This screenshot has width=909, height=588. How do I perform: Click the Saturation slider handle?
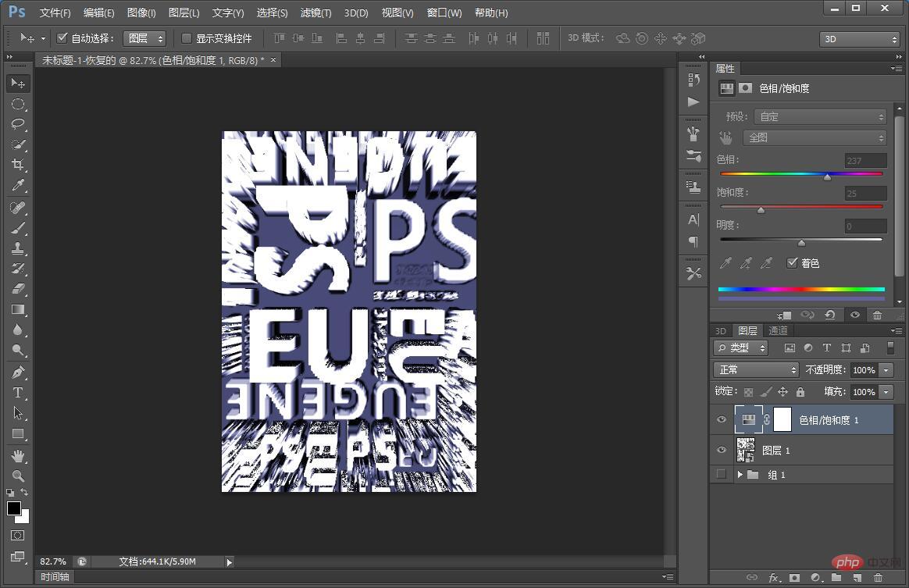(761, 210)
